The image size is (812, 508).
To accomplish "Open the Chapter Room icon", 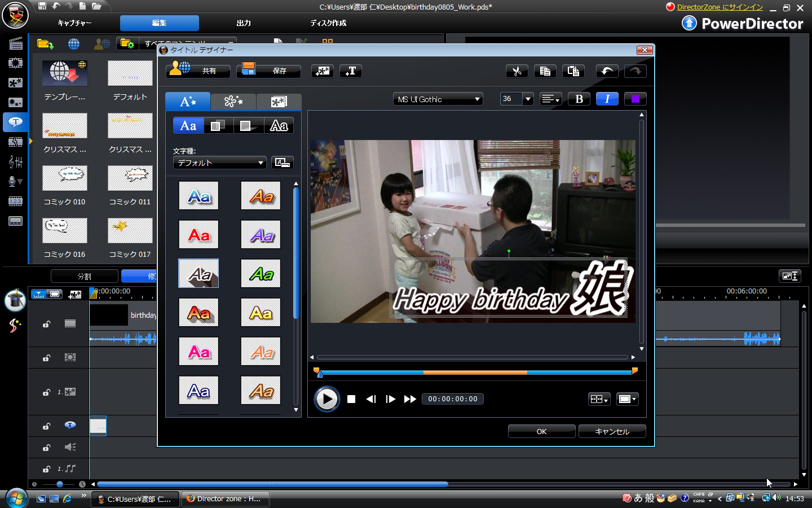I will point(15,202).
